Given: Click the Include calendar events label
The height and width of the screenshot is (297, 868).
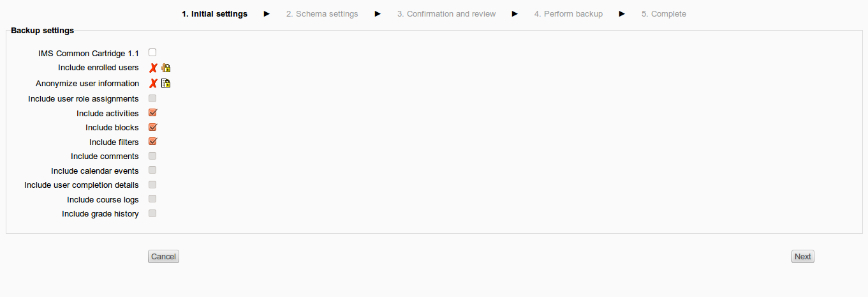Looking at the screenshot, I should 95,171.
